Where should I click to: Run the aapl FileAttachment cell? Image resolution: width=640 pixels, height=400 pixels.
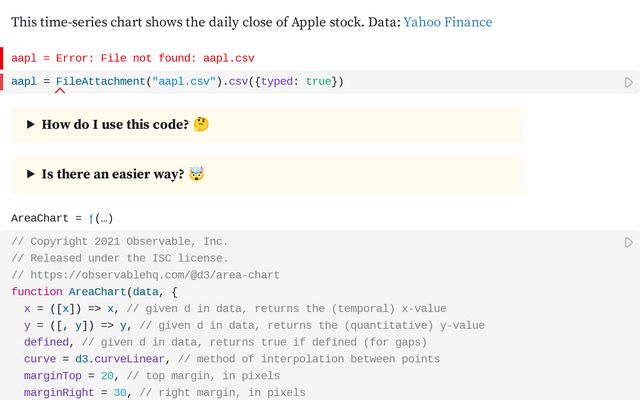tap(629, 82)
